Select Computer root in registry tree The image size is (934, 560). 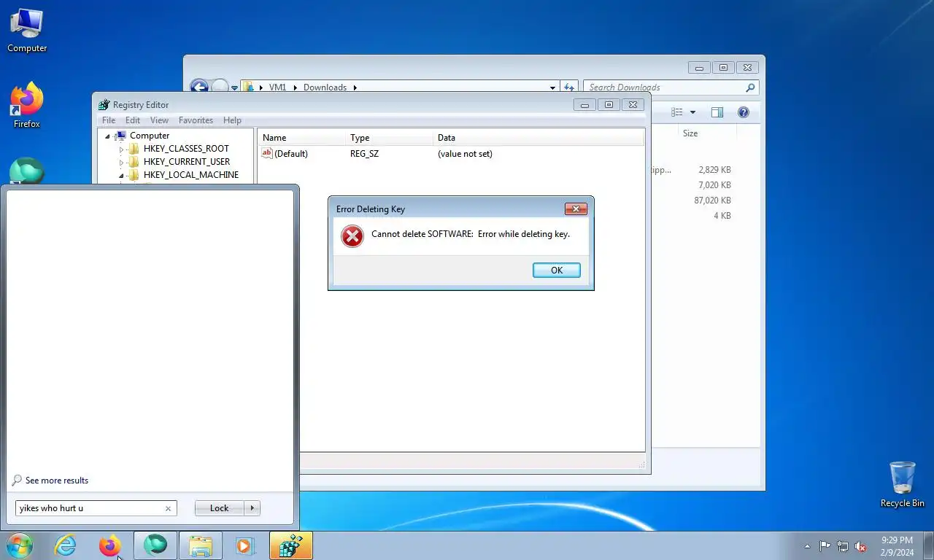pos(150,136)
